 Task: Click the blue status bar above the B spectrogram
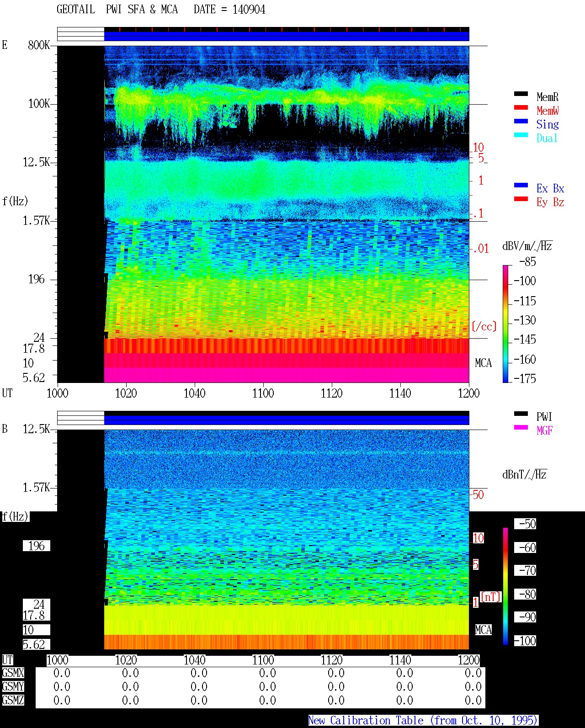(x=287, y=420)
